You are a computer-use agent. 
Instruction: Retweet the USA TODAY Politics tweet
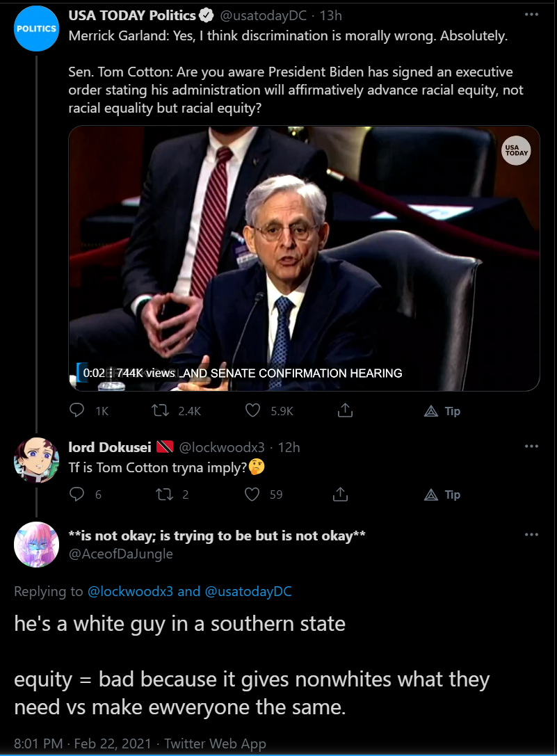[x=160, y=410]
